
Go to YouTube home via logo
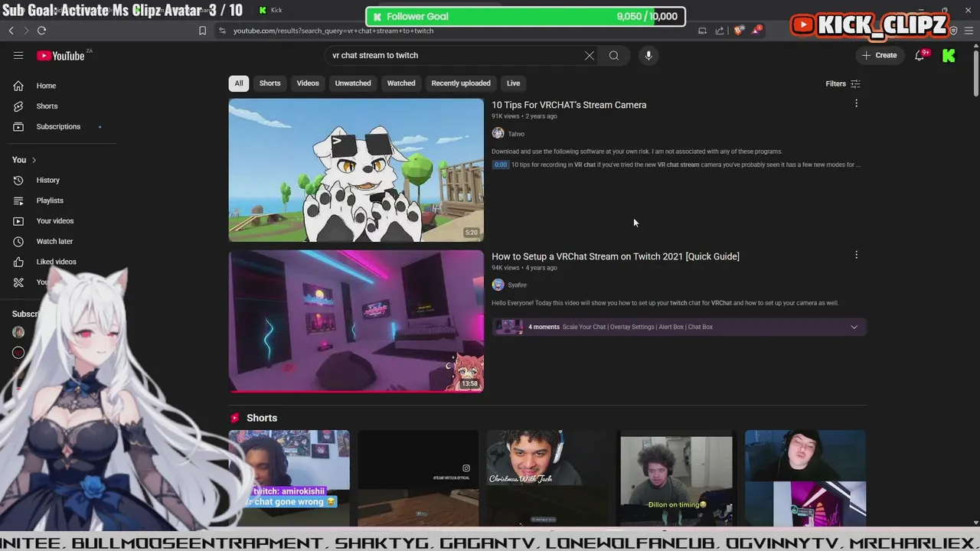[61, 55]
